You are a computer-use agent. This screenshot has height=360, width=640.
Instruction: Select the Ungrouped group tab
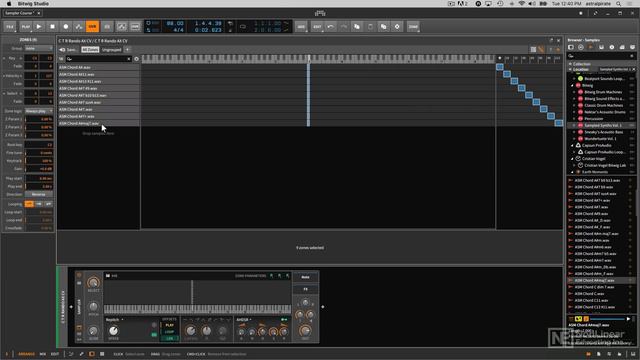pos(111,50)
